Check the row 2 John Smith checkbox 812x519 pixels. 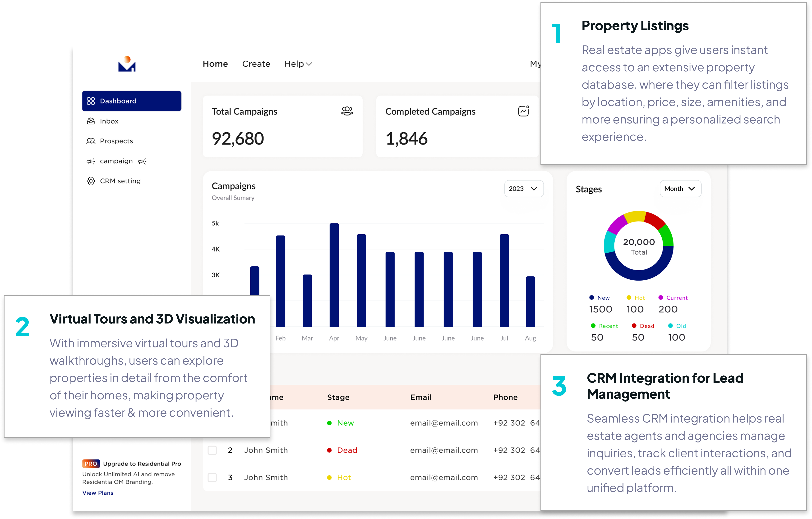pyautogui.click(x=212, y=450)
